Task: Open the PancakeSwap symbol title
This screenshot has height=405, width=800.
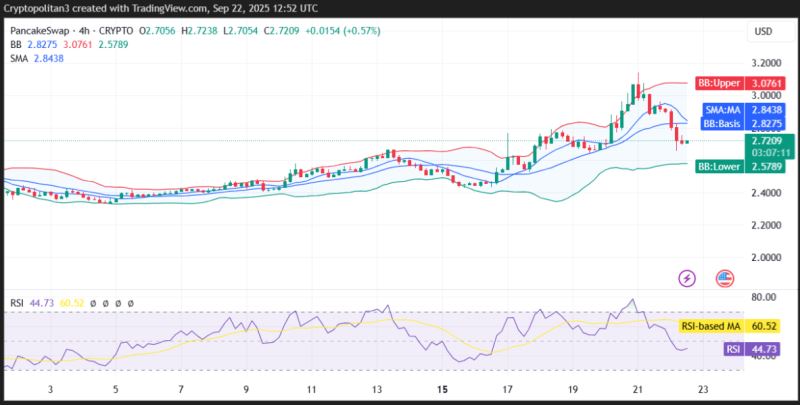Action: coord(39,31)
